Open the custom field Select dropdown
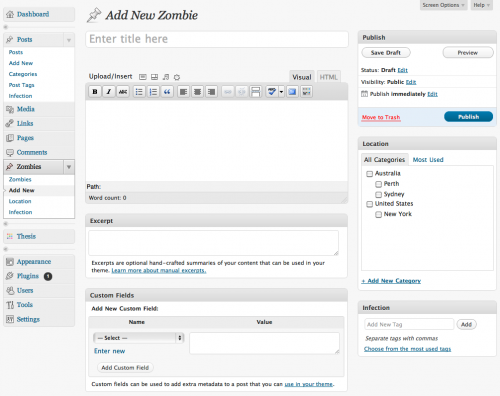This screenshot has height=396, width=500. [x=138, y=338]
